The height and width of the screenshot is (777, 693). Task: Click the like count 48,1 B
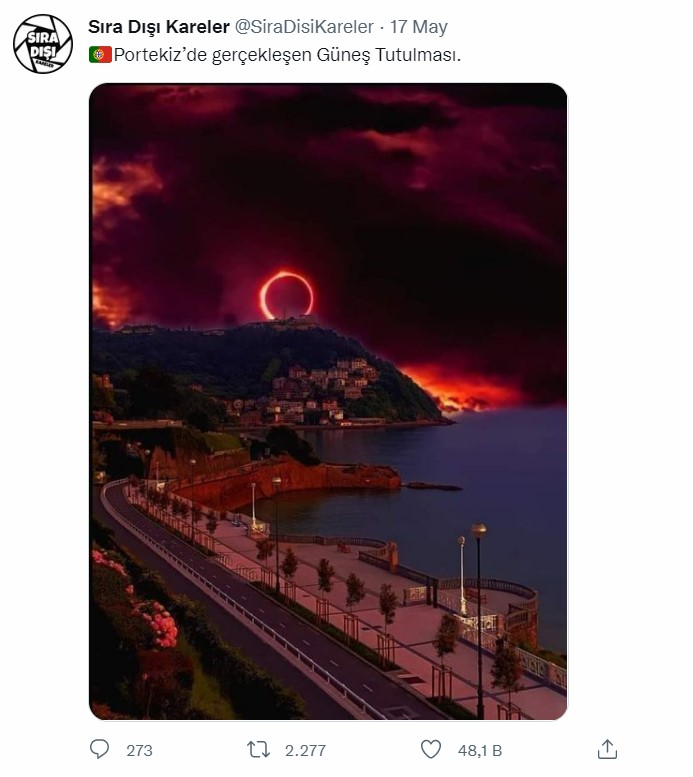click(480, 750)
